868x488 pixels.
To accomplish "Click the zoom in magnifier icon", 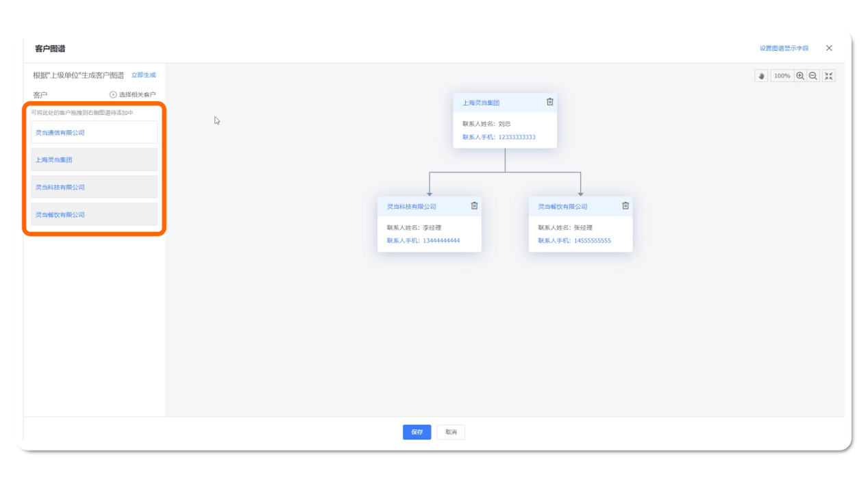I will [x=799, y=76].
